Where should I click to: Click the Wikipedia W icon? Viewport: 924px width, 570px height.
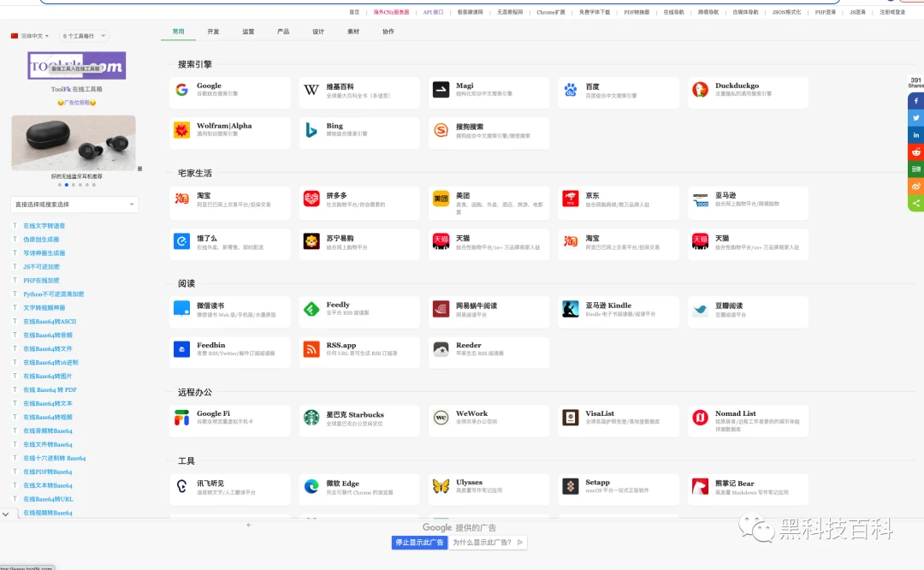click(x=311, y=90)
